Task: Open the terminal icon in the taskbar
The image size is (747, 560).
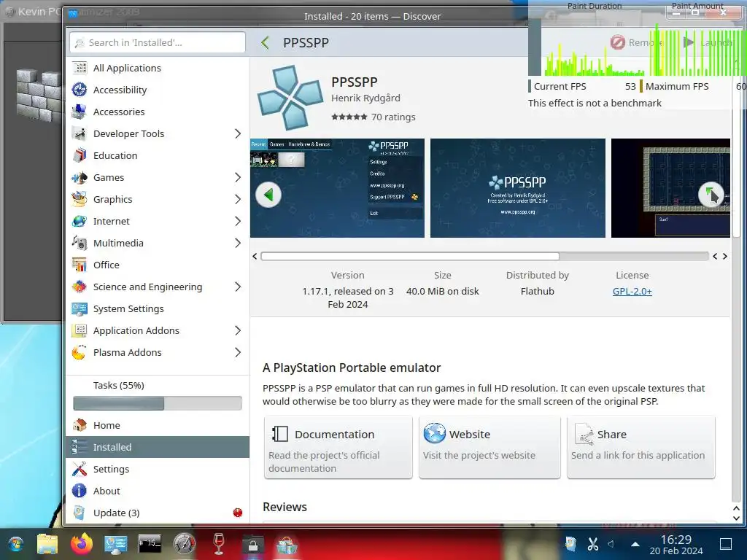Action: (150, 544)
